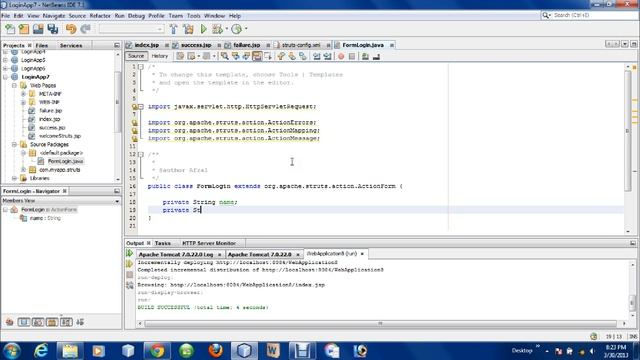The image size is (640, 360).
Task: Click the search magnifier icon top right
Action: point(546,15)
